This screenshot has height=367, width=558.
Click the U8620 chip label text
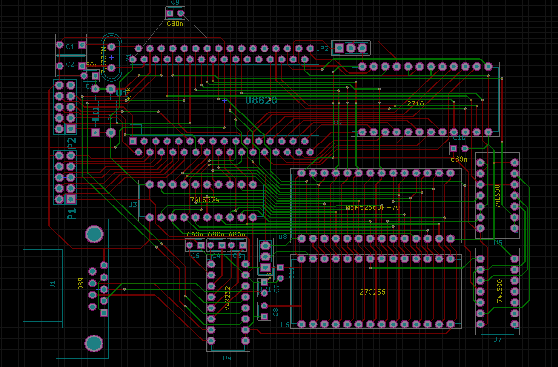(261, 101)
